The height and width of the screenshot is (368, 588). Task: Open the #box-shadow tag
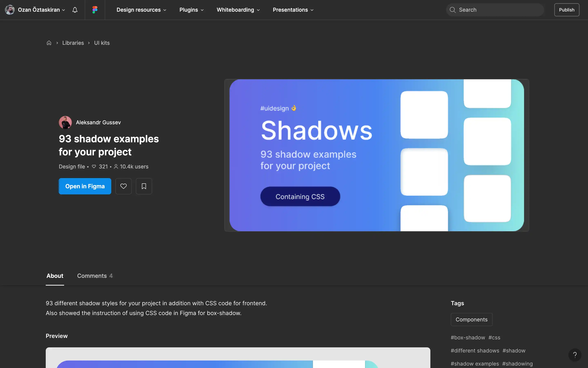coord(468,338)
